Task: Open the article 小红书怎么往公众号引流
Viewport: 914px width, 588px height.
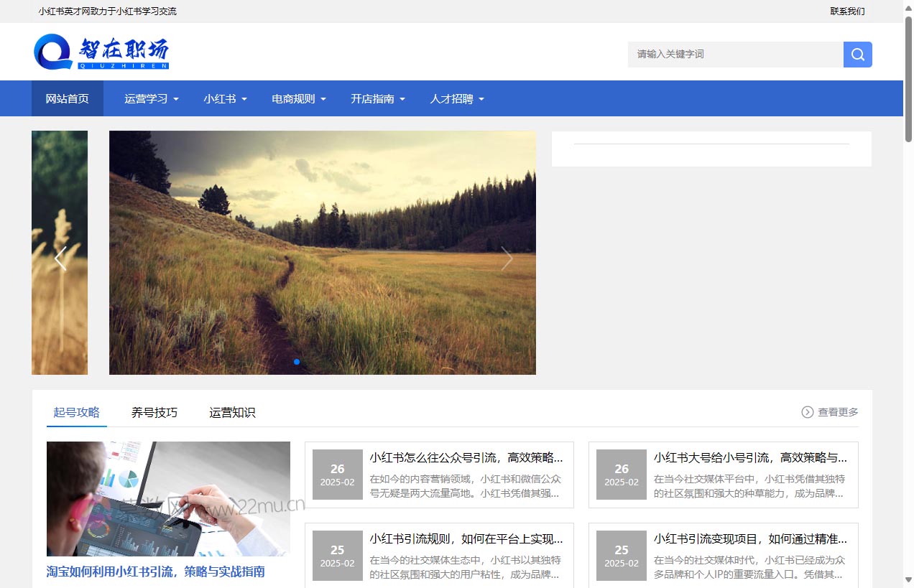Action: tap(465, 457)
